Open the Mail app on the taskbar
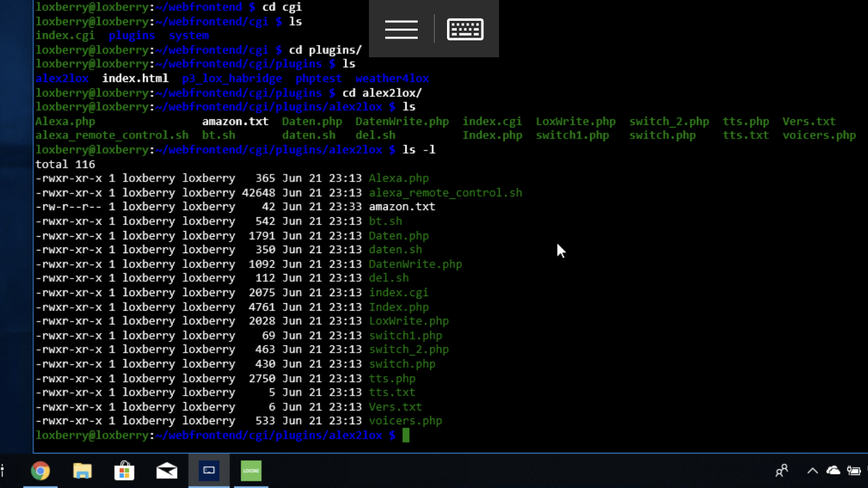This screenshot has height=488, width=868. pos(167,470)
